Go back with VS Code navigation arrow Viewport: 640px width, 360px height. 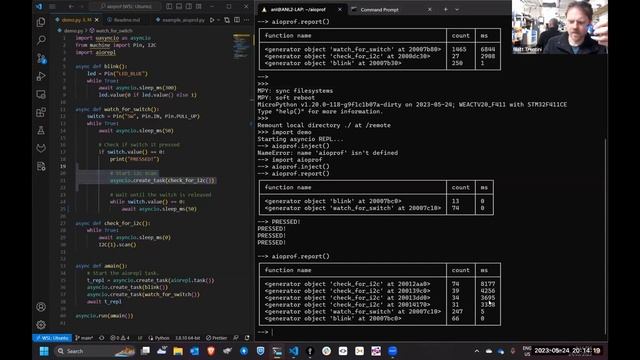pos(71,7)
